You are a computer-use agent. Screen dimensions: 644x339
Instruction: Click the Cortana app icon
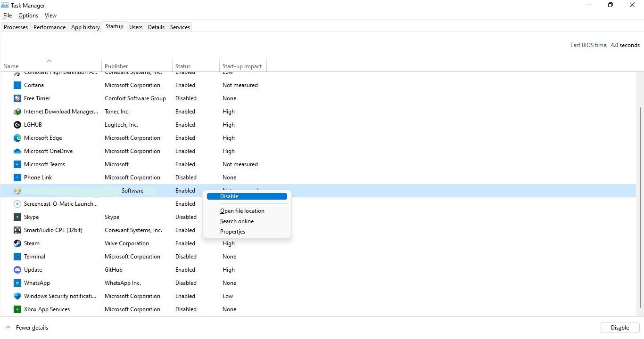pyautogui.click(x=17, y=85)
